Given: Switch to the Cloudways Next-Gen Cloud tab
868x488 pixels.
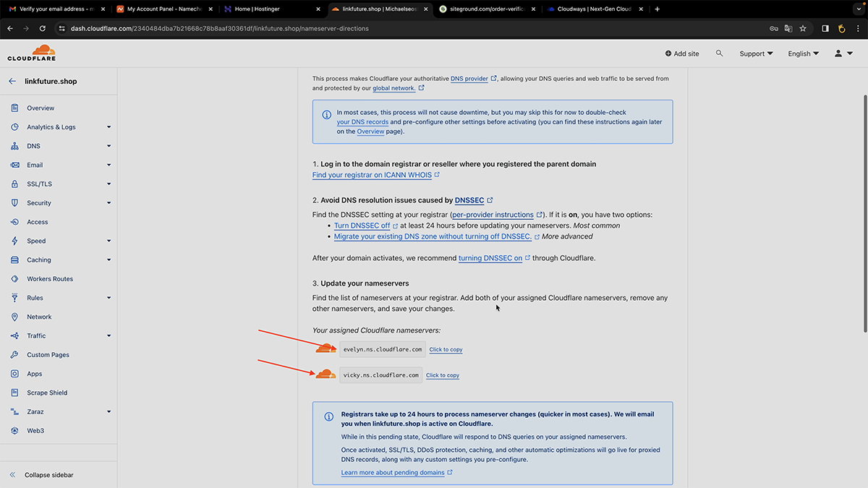Looking at the screenshot, I should click(x=595, y=9).
